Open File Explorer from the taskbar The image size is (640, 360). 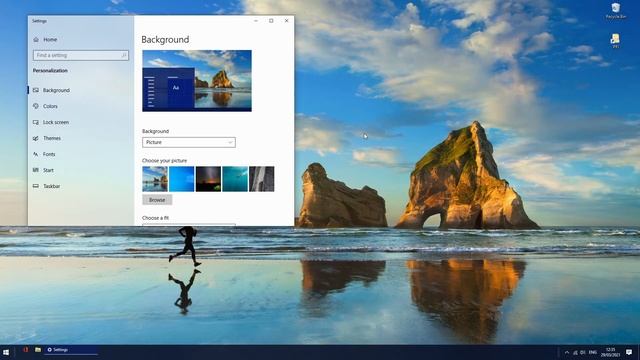pyautogui.click(x=38, y=350)
